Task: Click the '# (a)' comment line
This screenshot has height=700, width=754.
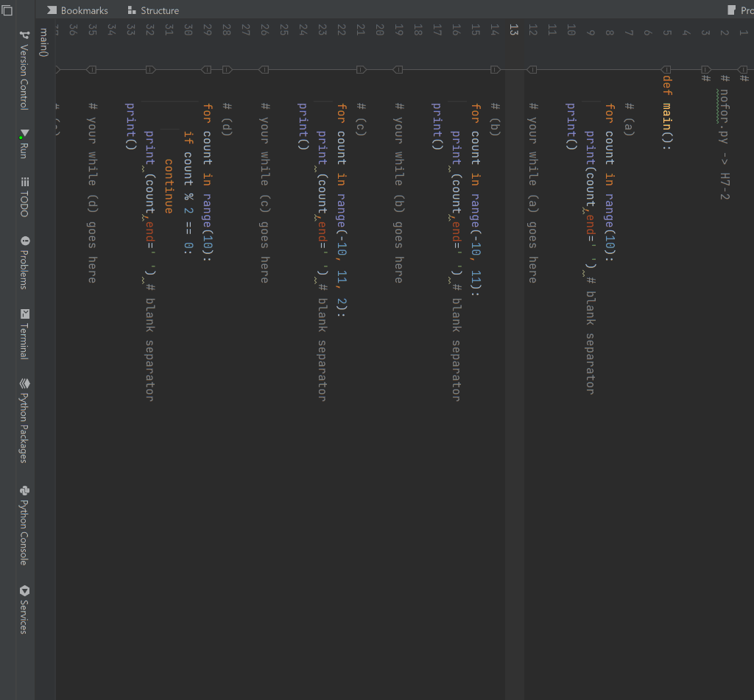Action: [629, 119]
